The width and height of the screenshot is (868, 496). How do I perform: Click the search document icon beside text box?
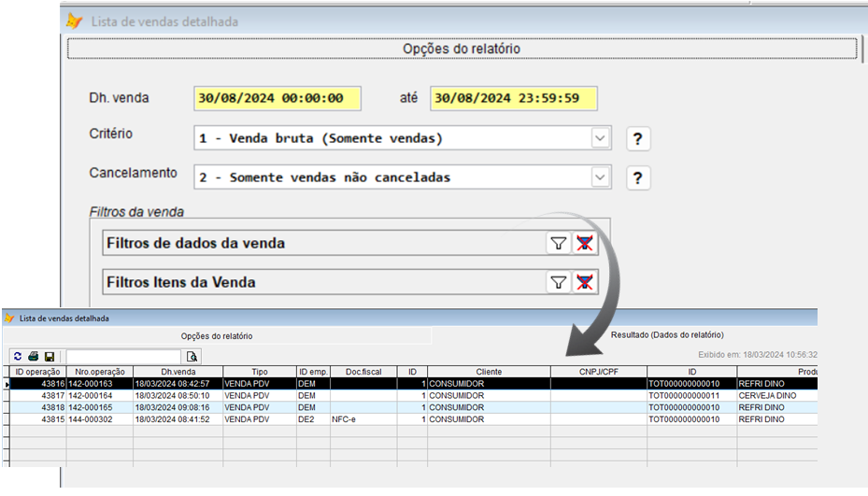pos(192,357)
